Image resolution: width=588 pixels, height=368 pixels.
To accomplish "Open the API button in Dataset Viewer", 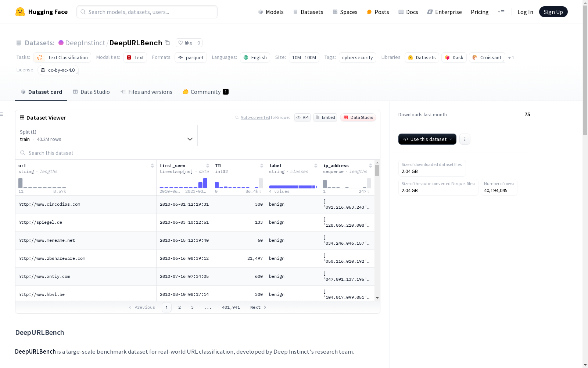I will [x=302, y=117].
